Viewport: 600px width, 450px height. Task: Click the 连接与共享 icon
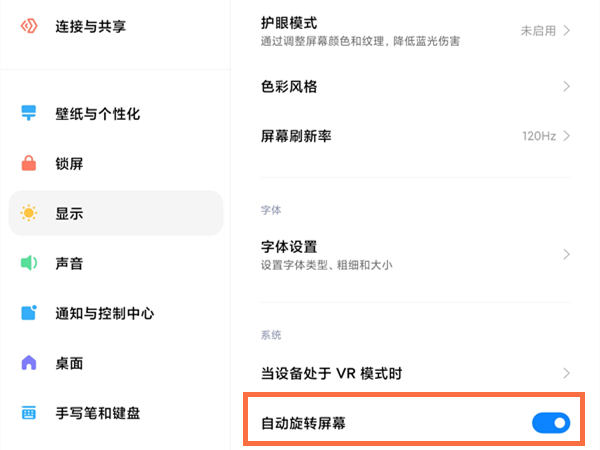(30, 26)
